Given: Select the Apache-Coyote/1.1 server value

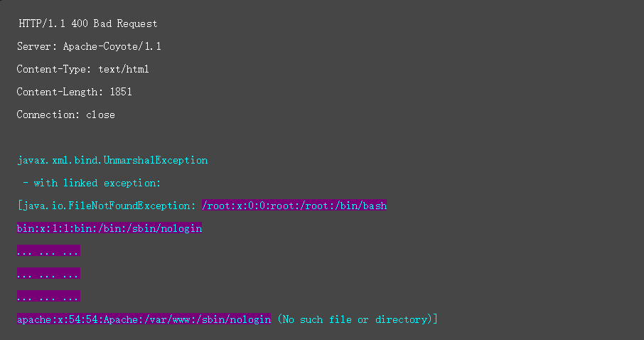Looking at the screenshot, I should (112, 46).
